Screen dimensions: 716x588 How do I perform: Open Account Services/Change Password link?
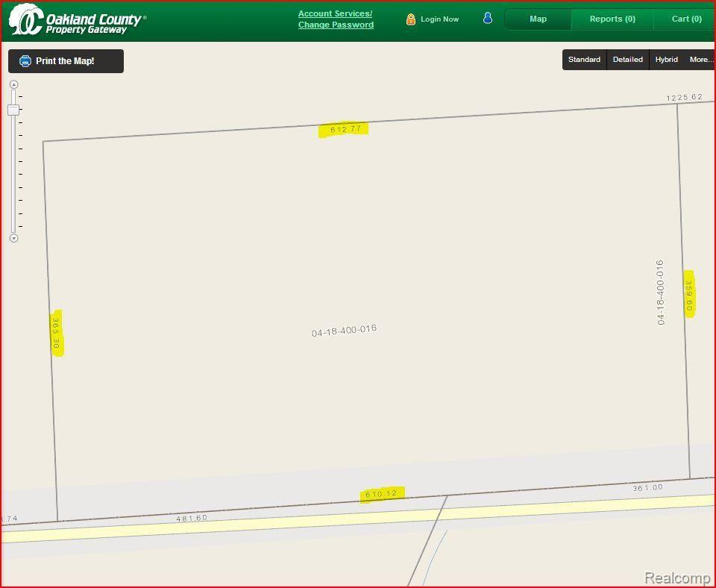(336, 19)
